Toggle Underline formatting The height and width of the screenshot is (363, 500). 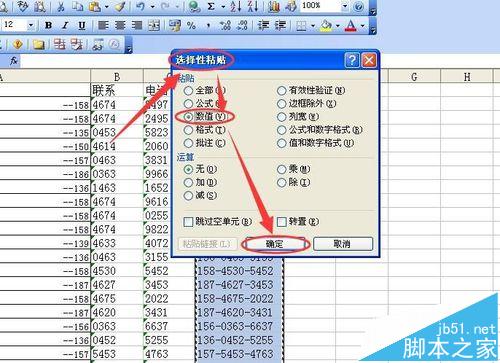[82, 25]
